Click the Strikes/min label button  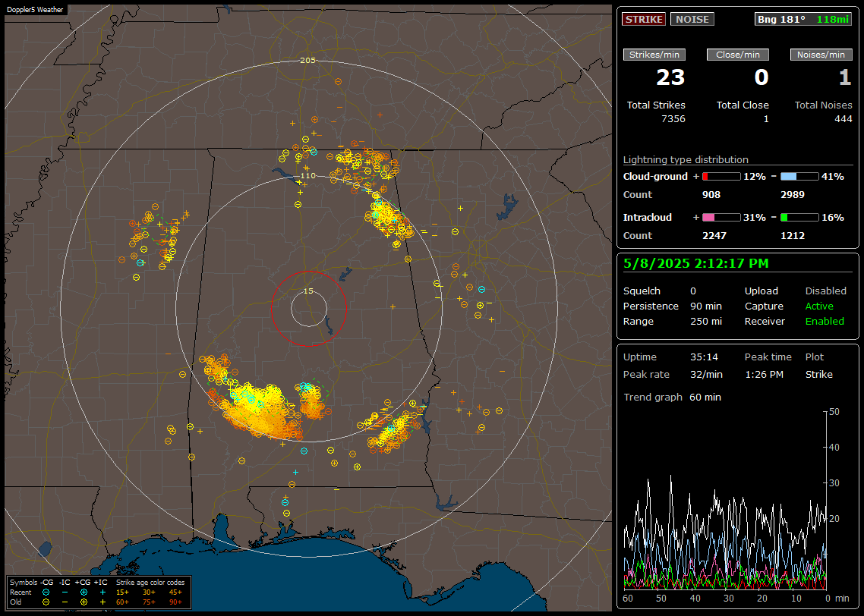point(654,55)
